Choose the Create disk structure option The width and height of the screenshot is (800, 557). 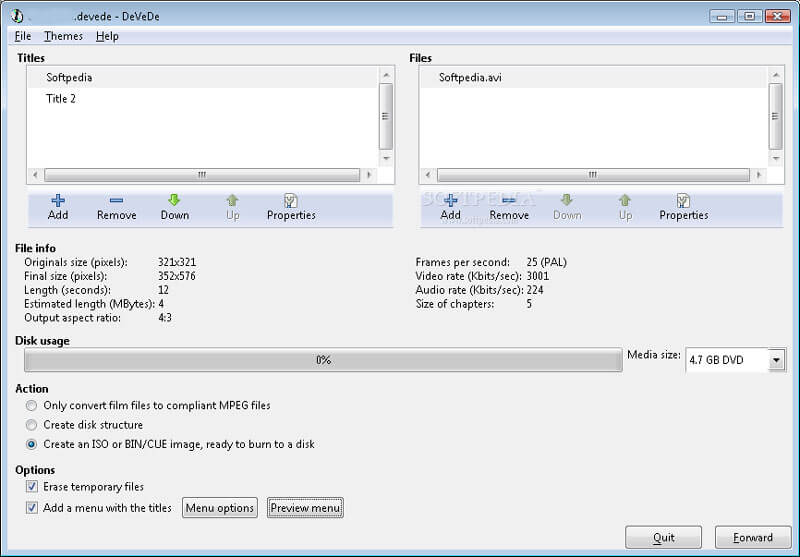[x=32, y=425]
